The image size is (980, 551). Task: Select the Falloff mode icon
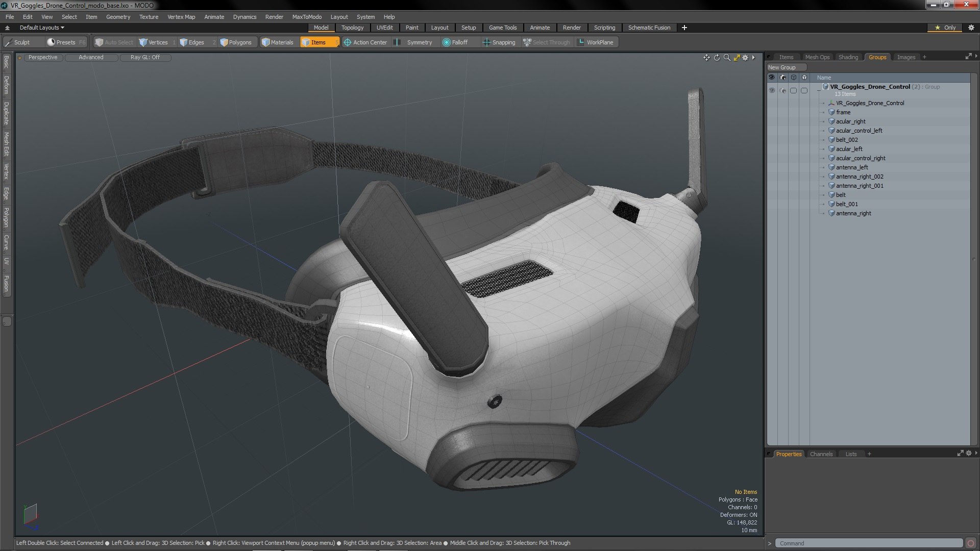click(x=448, y=42)
